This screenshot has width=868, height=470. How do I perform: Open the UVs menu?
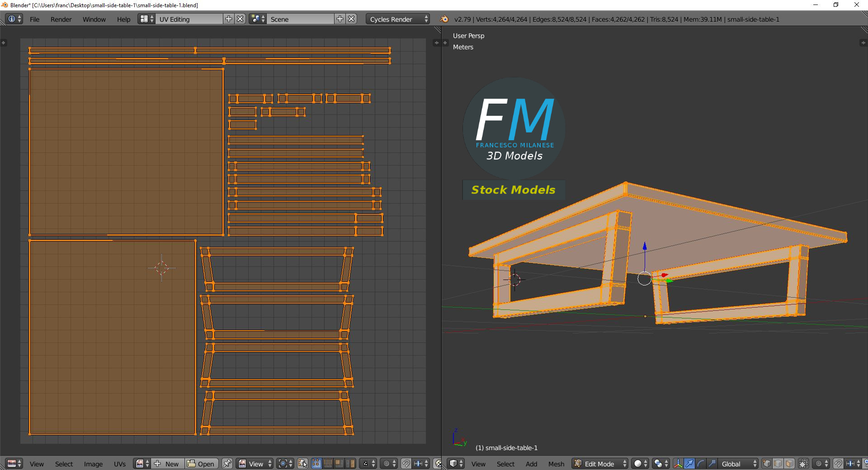coord(120,464)
